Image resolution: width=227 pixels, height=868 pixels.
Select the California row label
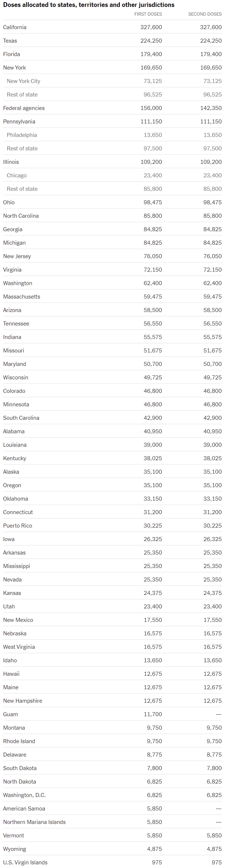pyautogui.click(x=15, y=27)
